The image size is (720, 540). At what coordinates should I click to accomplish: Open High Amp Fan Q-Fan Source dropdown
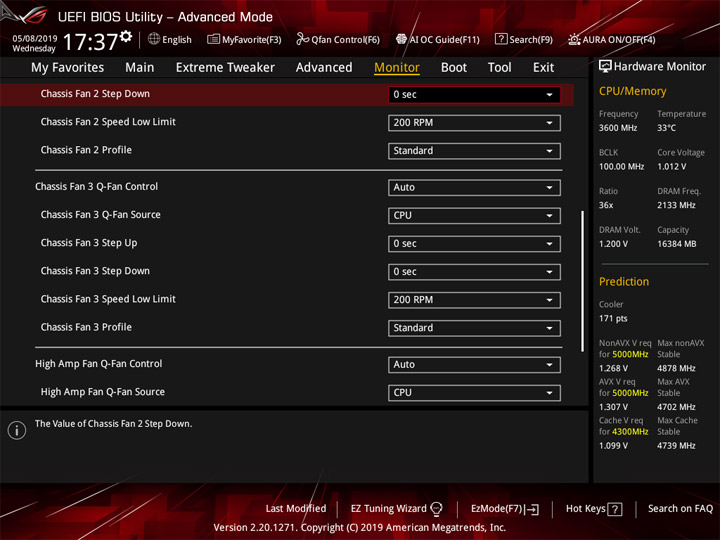(x=474, y=393)
